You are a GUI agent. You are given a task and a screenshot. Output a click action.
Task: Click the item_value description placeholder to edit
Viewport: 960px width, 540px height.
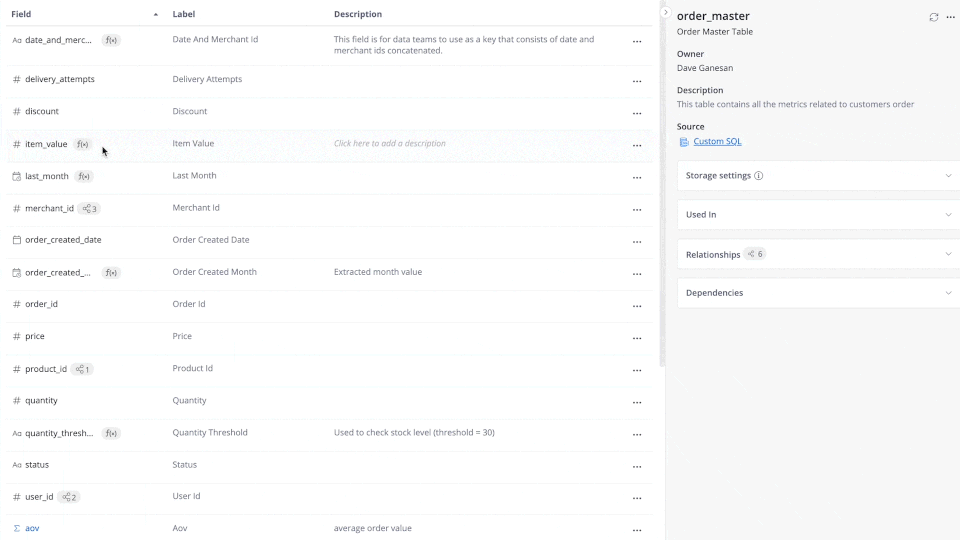[390, 144]
